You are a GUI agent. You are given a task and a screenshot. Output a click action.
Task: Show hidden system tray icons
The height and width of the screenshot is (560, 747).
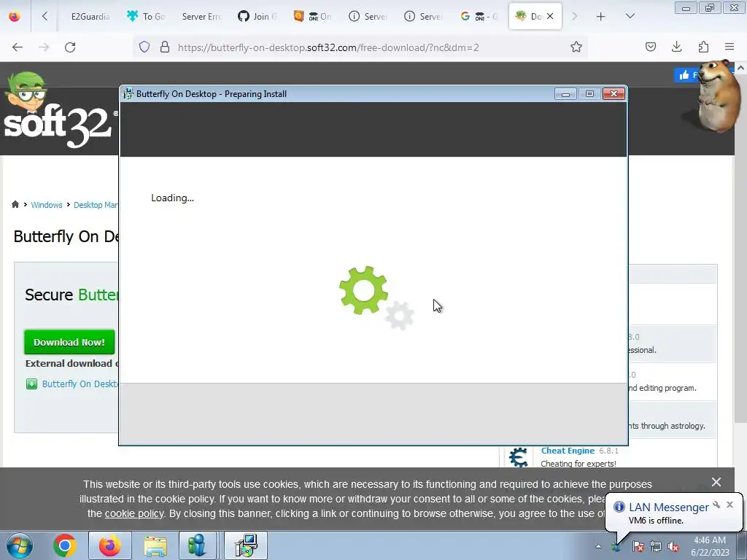(x=598, y=546)
